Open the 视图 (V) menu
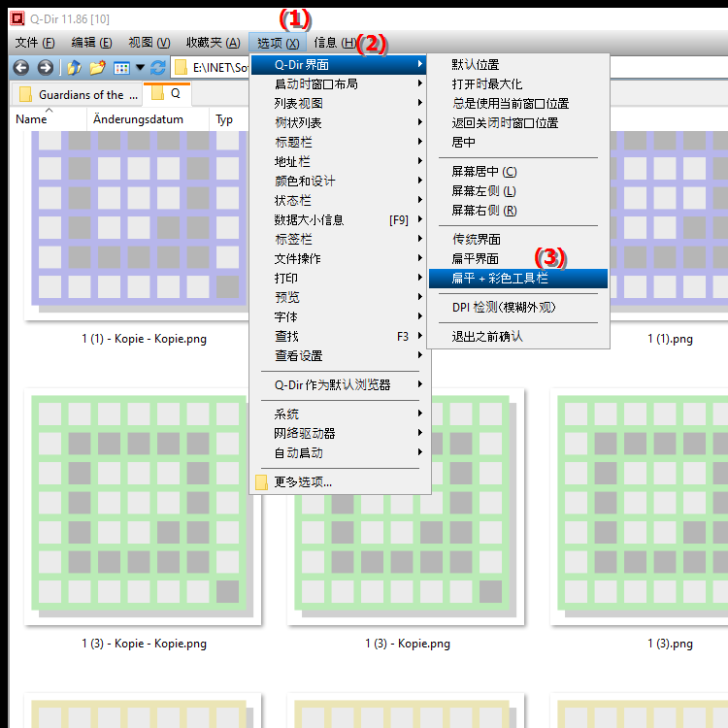This screenshot has width=728, height=728. 149,43
